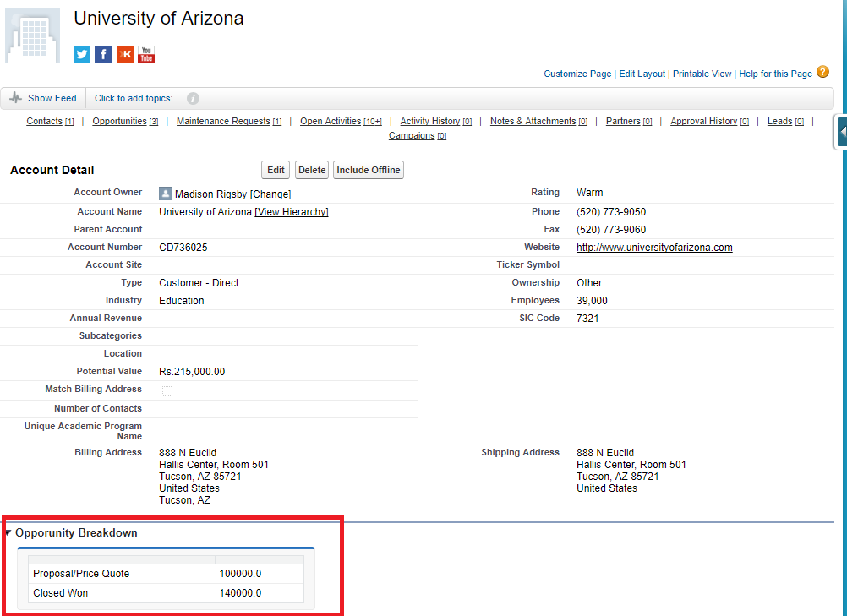Click the info icon beside topics
Image resolution: width=847 pixels, height=616 pixels.
point(193,98)
